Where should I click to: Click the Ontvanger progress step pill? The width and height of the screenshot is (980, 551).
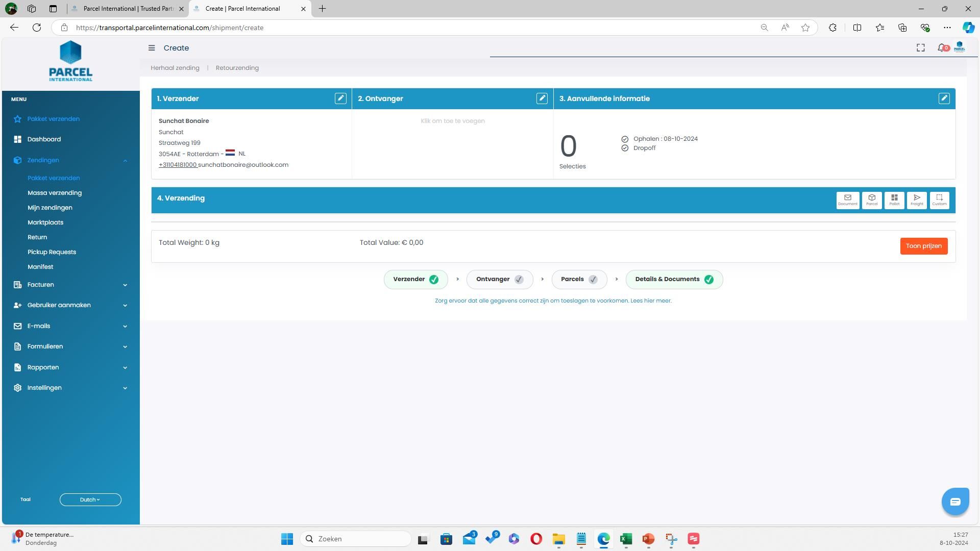pos(499,279)
